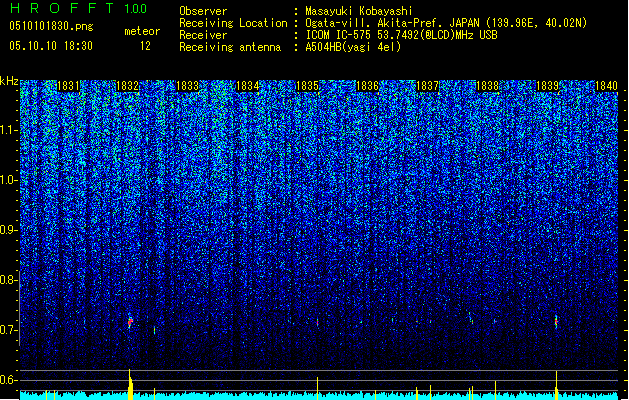
Task: Click the meteor count value 12
Action: [145, 46]
